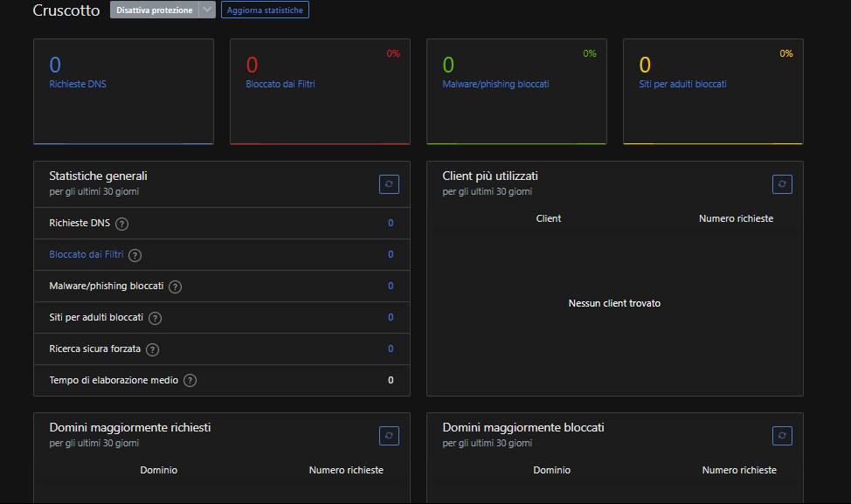Image resolution: width=851 pixels, height=504 pixels.
Task: Refresh the Domini maggiormente richiesti panel
Action: point(389,435)
